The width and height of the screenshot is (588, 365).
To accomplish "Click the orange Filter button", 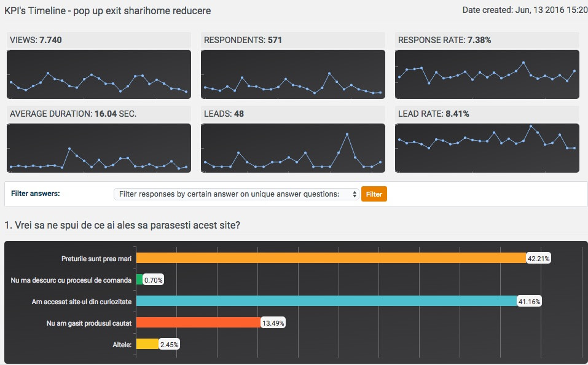I will pyautogui.click(x=374, y=194).
